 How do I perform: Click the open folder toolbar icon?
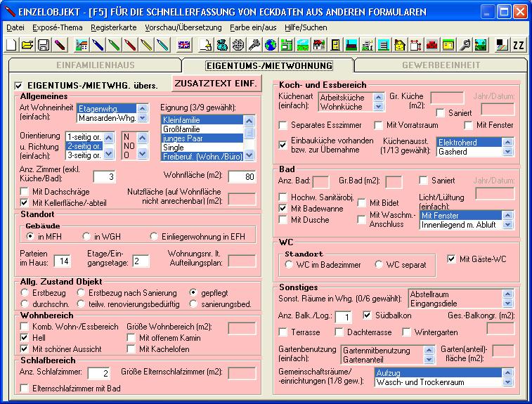tap(27, 45)
